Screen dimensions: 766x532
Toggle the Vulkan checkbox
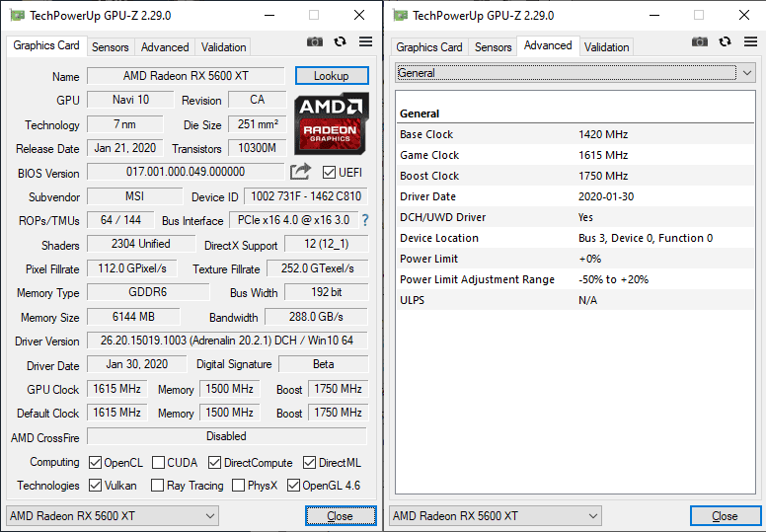coord(96,486)
